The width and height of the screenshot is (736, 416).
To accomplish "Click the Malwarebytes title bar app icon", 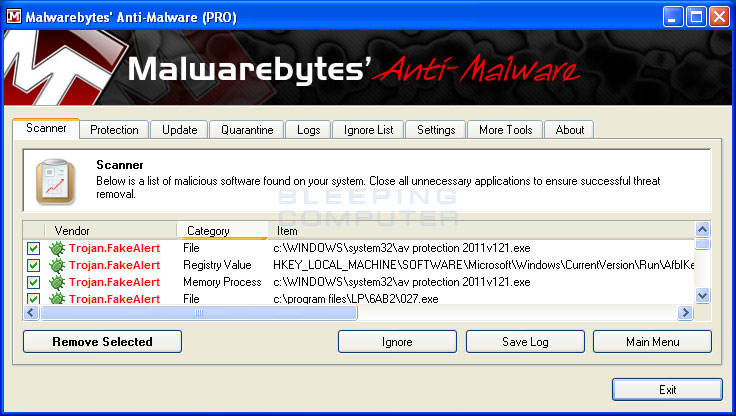I will (x=14, y=16).
